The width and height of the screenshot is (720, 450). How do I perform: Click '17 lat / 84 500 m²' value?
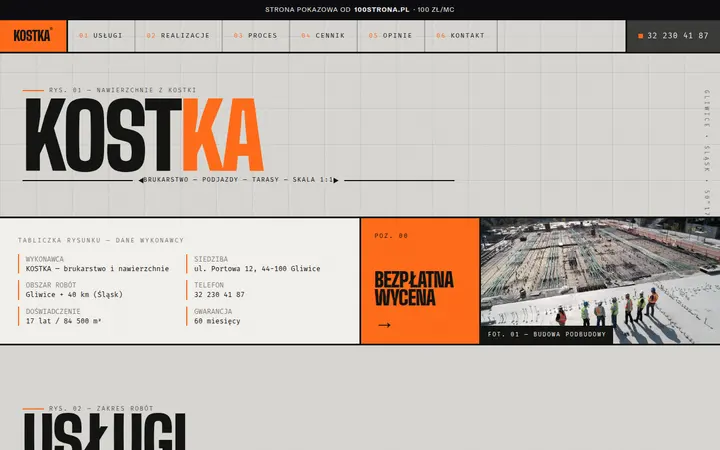pyautogui.click(x=63, y=321)
